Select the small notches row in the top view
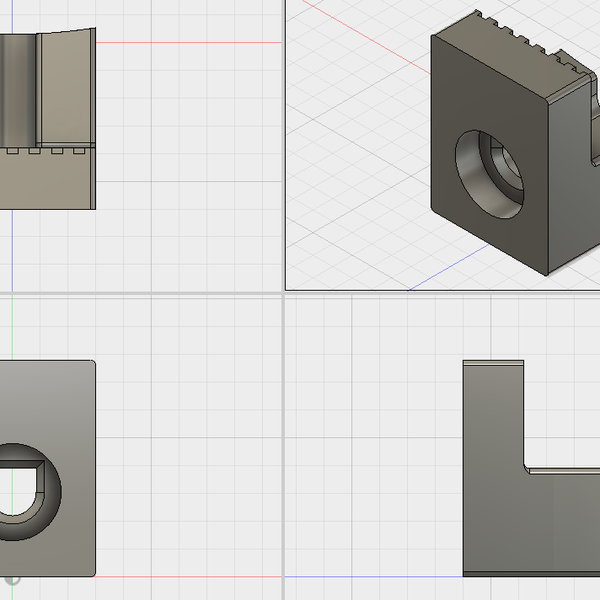Viewport: 600px width, 600px height. coord(50,153)
